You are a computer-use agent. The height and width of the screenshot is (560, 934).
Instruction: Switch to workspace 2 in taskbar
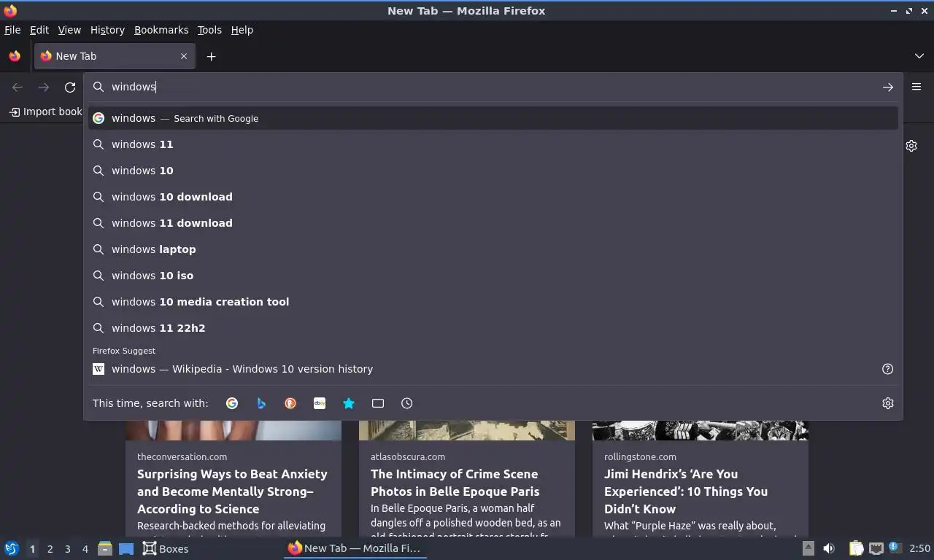[x=50, y=549]
